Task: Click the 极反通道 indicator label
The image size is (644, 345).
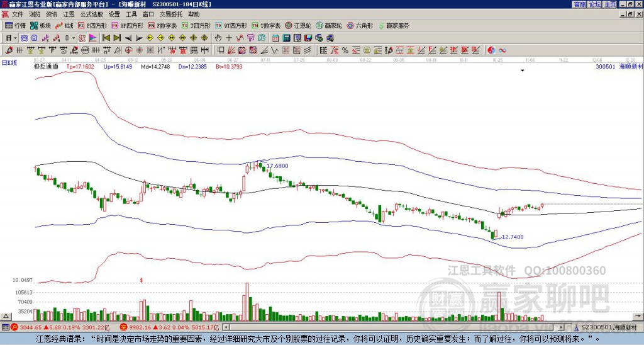Action: [46, 66]
